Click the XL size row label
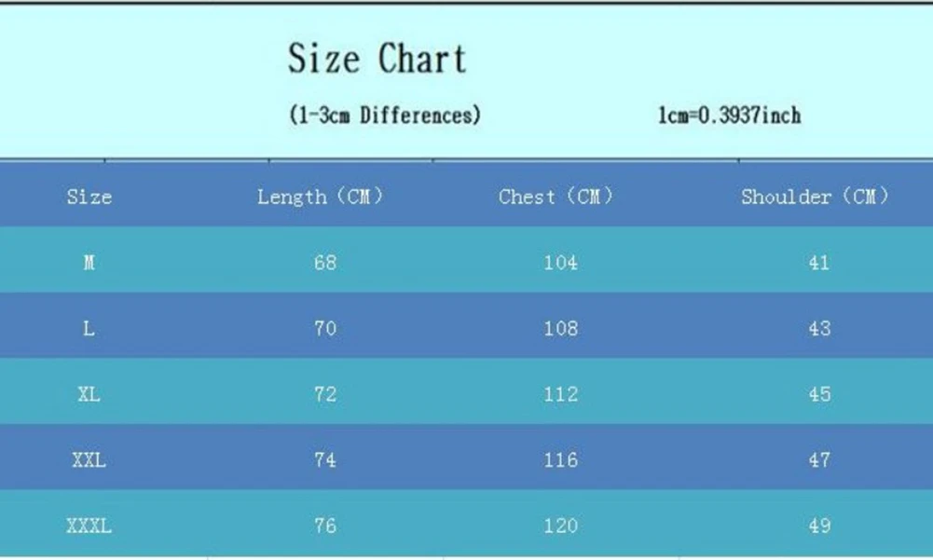 [89, 394]
